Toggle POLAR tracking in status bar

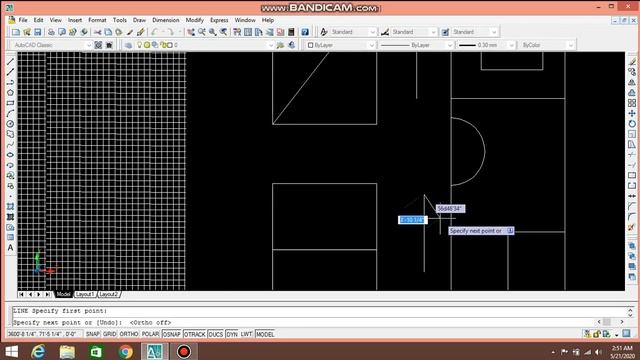pyautogui.click(x=150, y=334)
